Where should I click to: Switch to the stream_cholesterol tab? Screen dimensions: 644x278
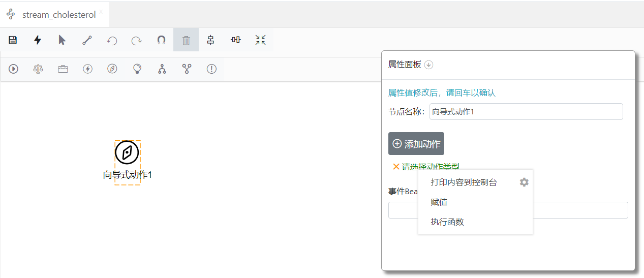click(x=58, y=15)
